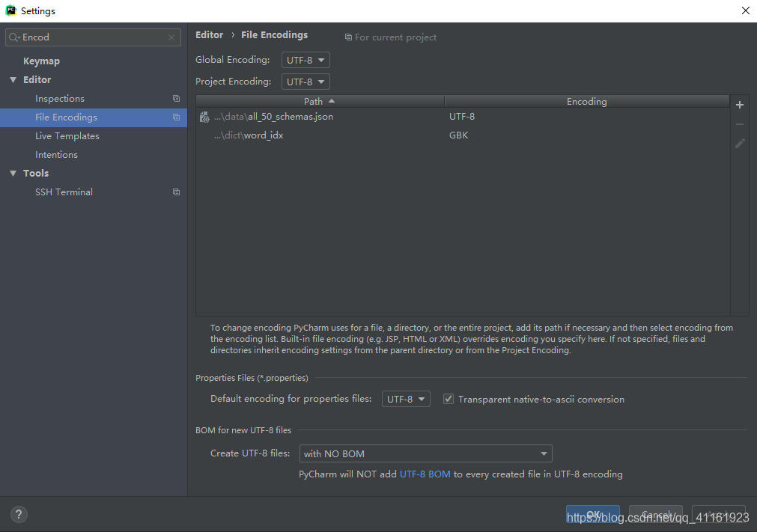Viewport: 757px width, 532px height.
Task: Toggle Transparent native-to-ascii conversion
Action: click(x=448, y=399)
